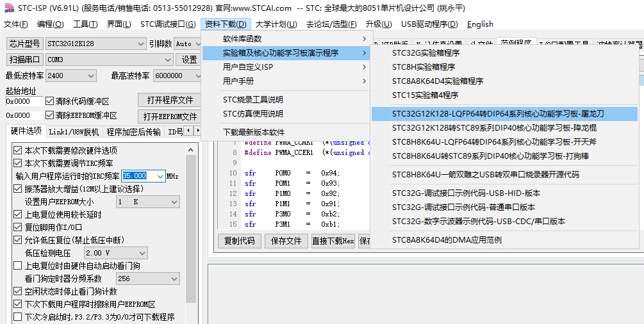Click the 打开程序文件 button
The width and height of the screenshot is (644, 324).
(x=170, y=100)
